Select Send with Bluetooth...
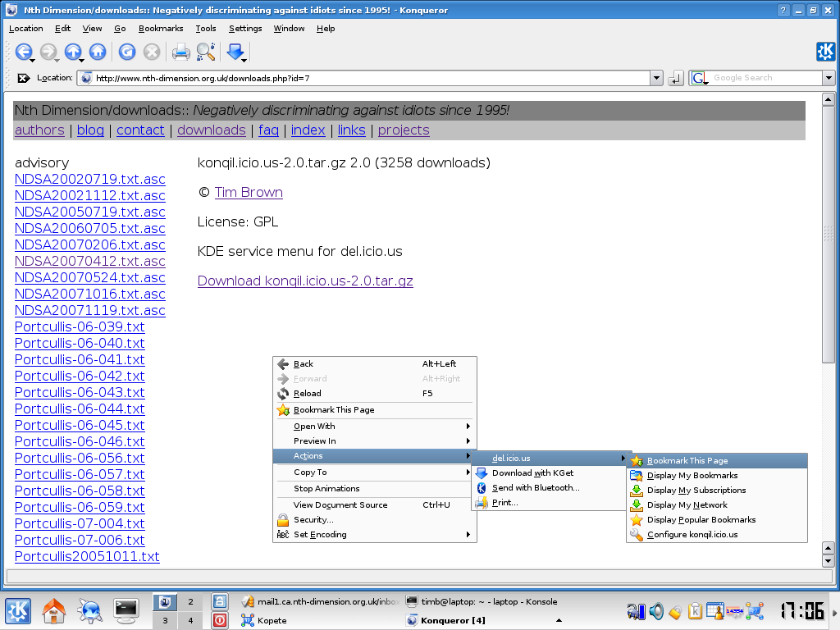This screenshot has width=840, height=630. pos(549,488)
